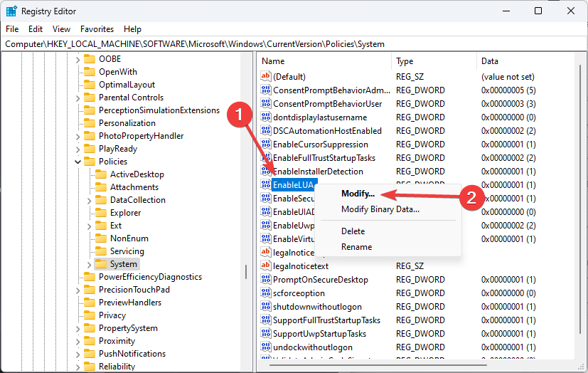The height and width of the screenshot is (373, 588).
Task: Open the Help menu
Action: pos(132,29)
